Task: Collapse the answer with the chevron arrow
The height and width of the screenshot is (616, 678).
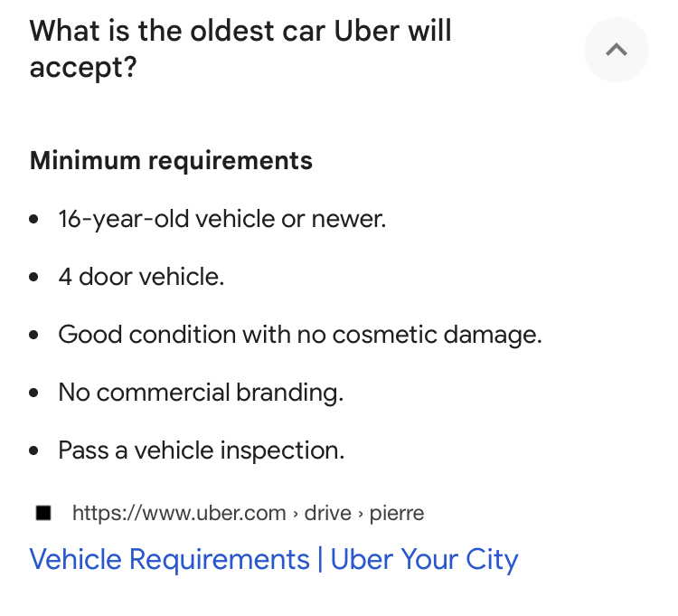Action: (x=617, y=50)
